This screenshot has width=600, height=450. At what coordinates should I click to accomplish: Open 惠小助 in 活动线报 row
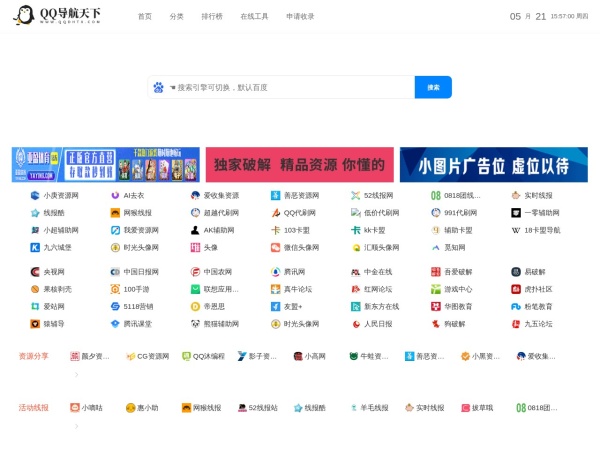[142, 408]
